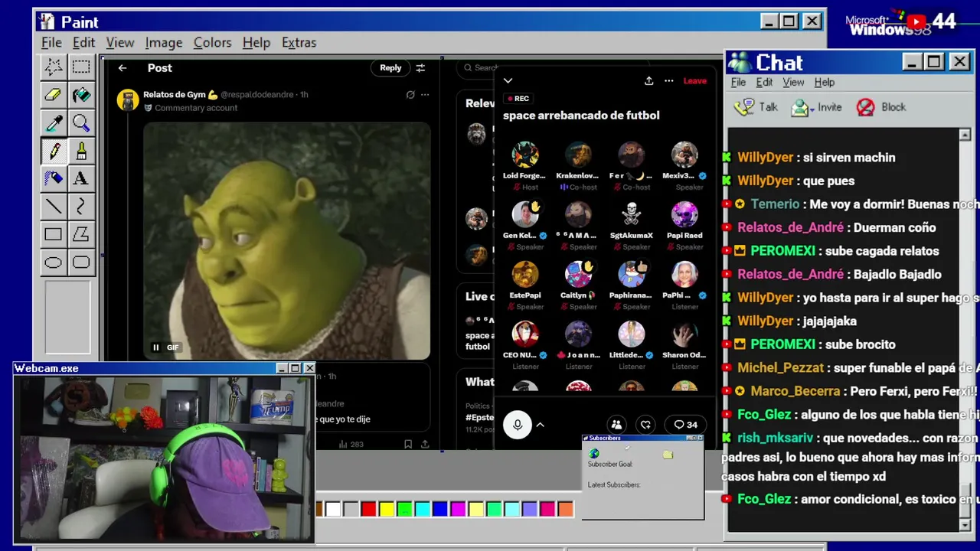The image size is (980, 551).
Task: Open the 34 comments bubble in the space
Action: [685, 425]
